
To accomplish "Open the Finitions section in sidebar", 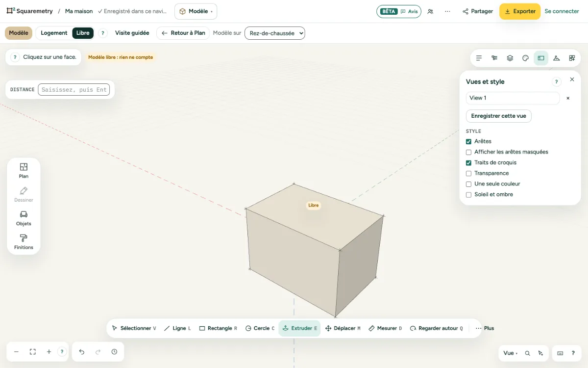I will pos(24,242).
